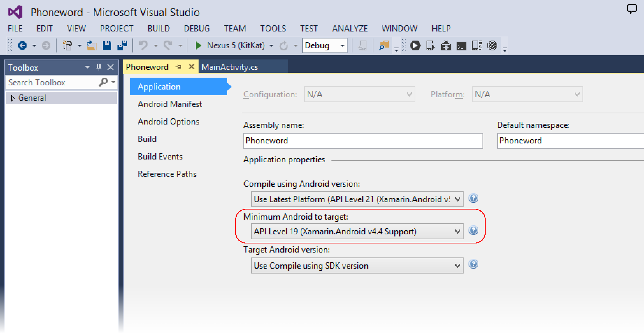
Task: Select Android Manifest settings page
Action: 170,104
